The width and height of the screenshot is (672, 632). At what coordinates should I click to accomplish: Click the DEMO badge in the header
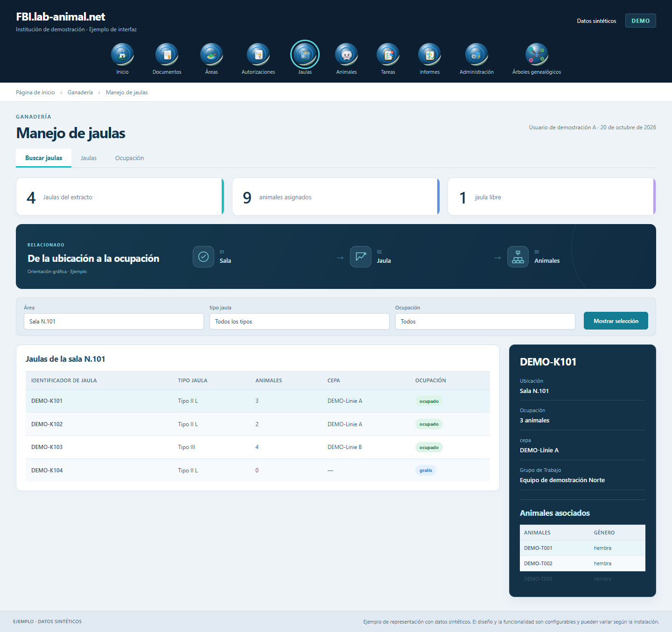pos(641,21)
